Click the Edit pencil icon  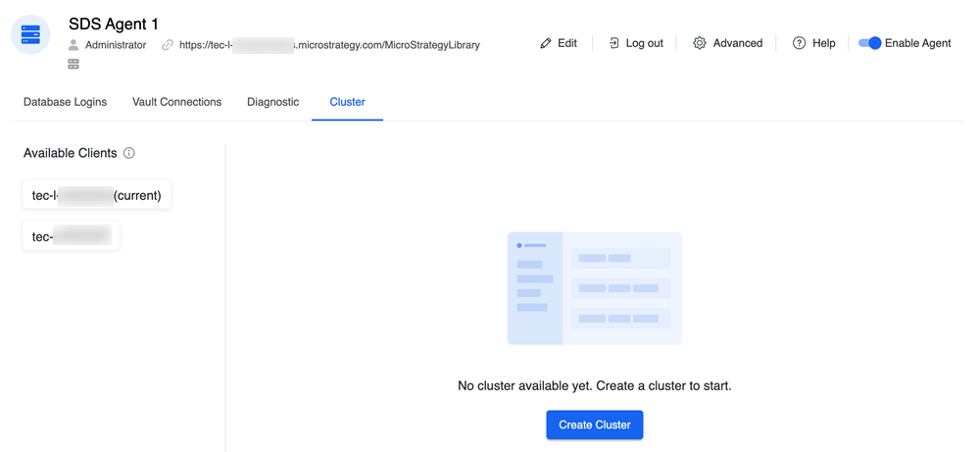click(x=546, y=43)
